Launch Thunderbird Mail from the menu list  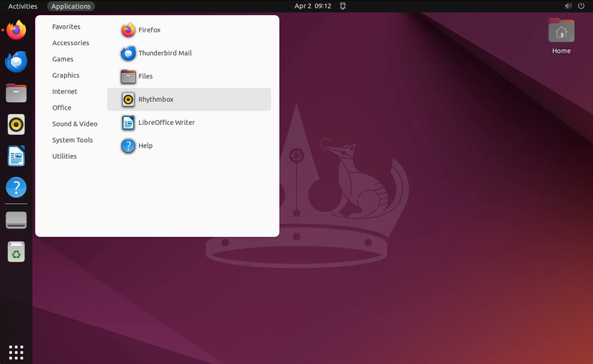pyautogui.click(x=189, y=53)
